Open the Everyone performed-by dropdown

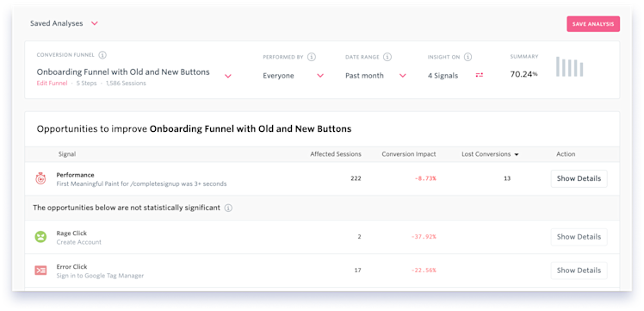point(294,76)
